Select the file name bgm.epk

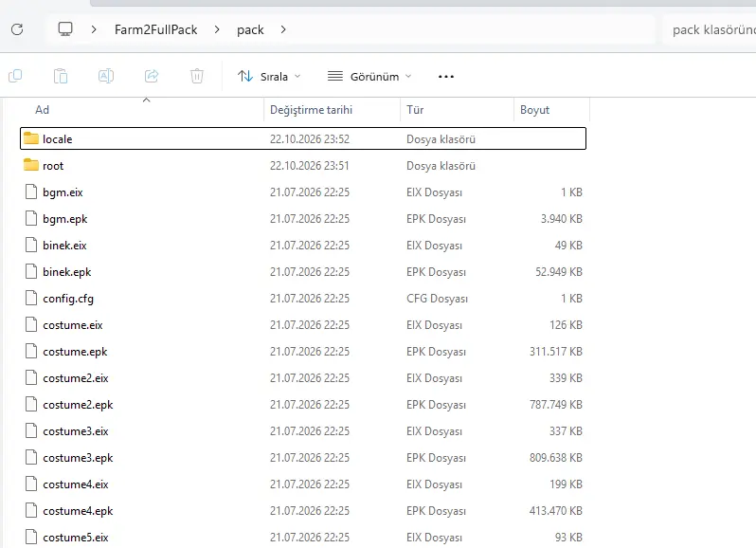point(65,218)
